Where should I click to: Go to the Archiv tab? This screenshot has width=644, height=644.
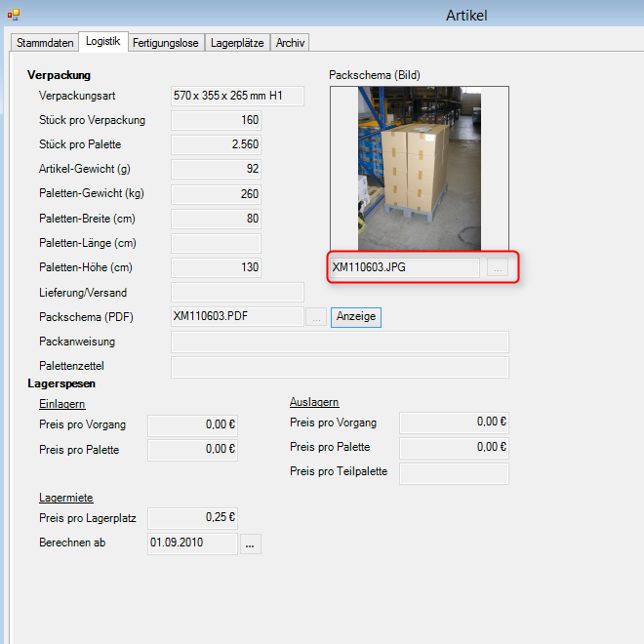click(290, 43)
